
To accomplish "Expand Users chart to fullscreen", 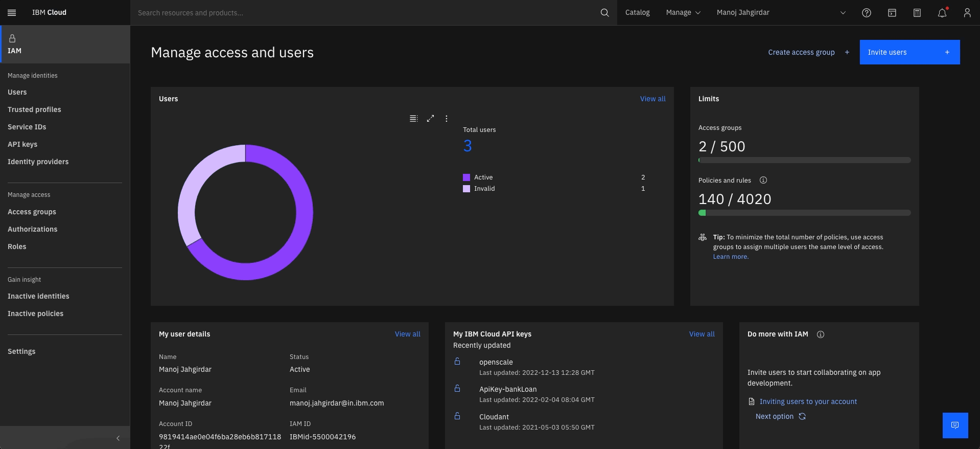I will (431, 118).
